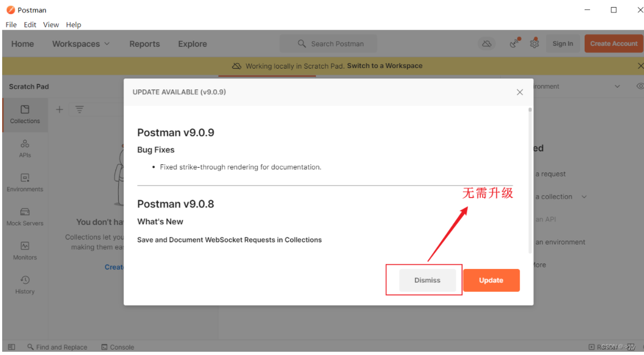Open the File menu
The width and height of the screenshot is (644, 355).
11,25
